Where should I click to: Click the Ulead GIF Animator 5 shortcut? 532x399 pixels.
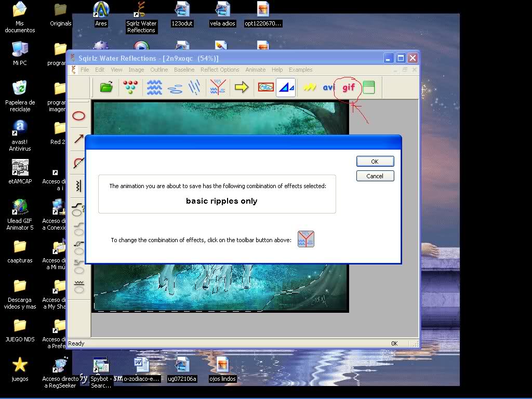click(x=20, y=215)
